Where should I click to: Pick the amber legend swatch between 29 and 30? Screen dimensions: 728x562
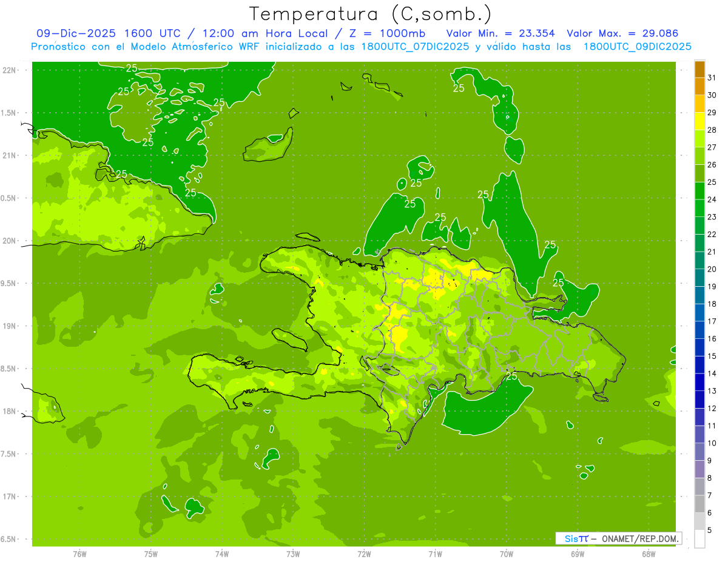pyautogui.click(x=699, y=104)
